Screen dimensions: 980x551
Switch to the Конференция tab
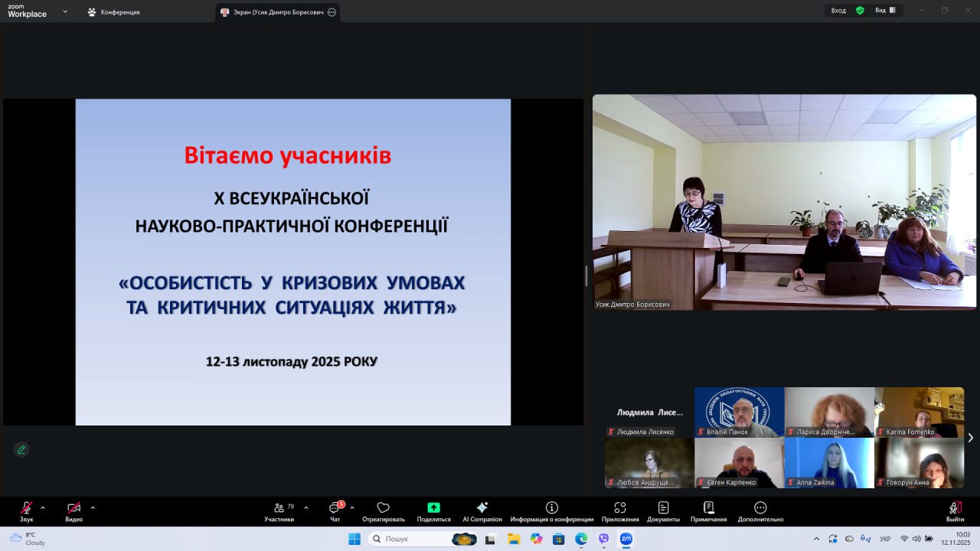[x=113, y=12]
